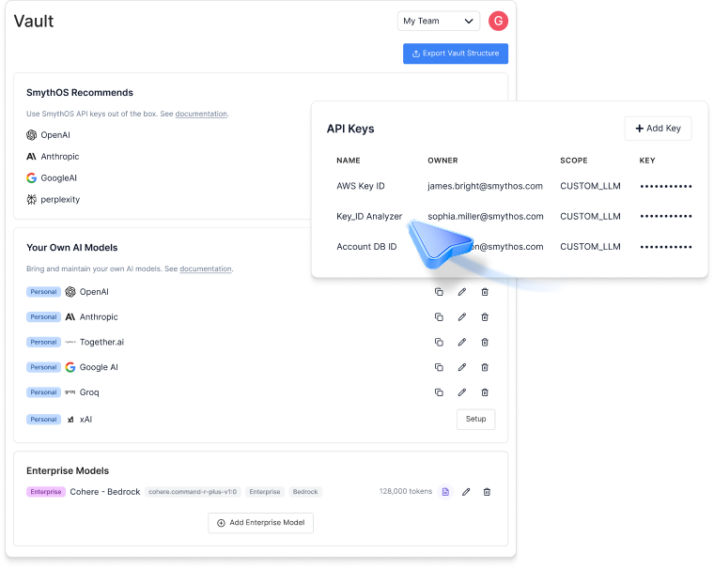Delete the Cohere - Bedrock enterprise model
The width and height of the screenshot is (714, 568).
coord(487,492)
